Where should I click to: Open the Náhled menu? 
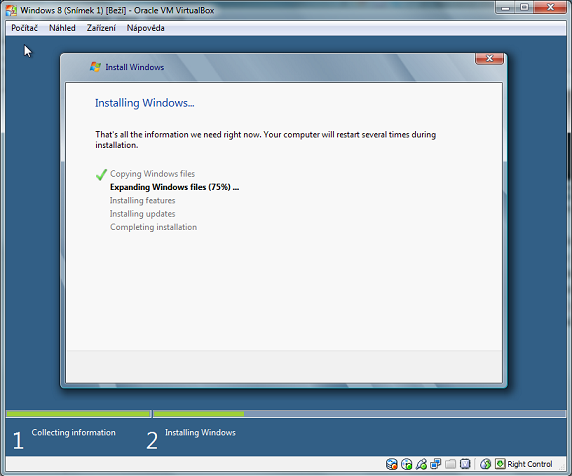[x=62, y=28]
